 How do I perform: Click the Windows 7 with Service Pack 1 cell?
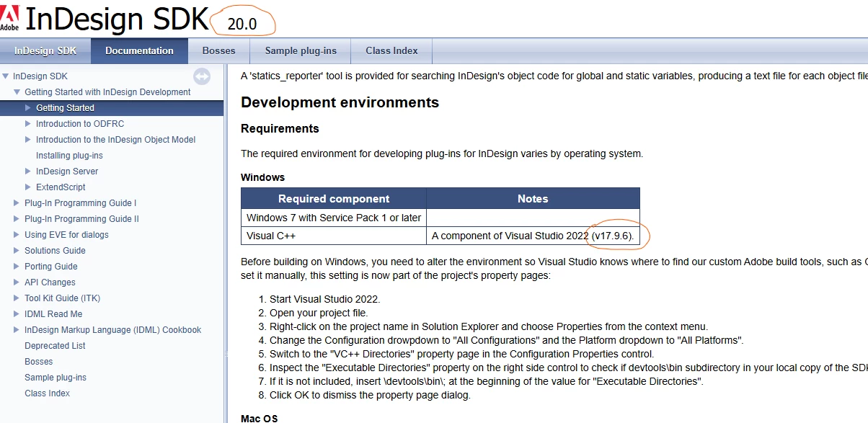[334, 218]
